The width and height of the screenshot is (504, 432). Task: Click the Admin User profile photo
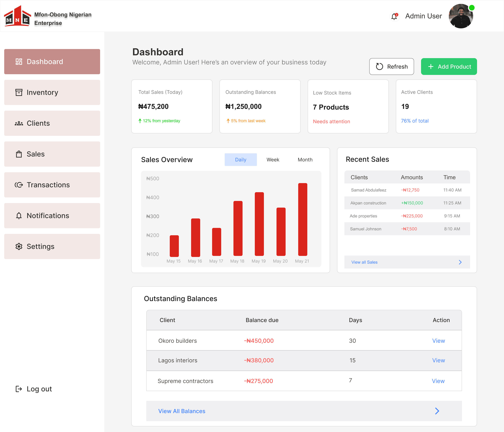coord(460,16)
